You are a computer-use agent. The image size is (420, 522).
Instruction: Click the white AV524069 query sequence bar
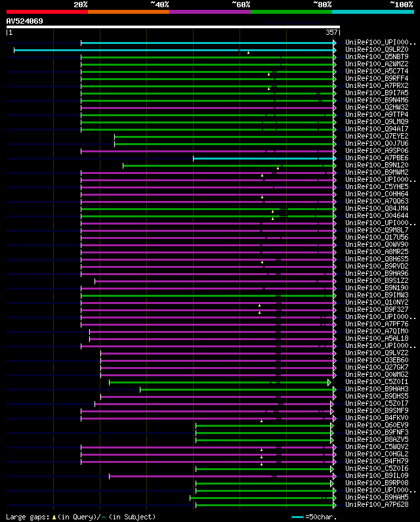tap(173, 27)
